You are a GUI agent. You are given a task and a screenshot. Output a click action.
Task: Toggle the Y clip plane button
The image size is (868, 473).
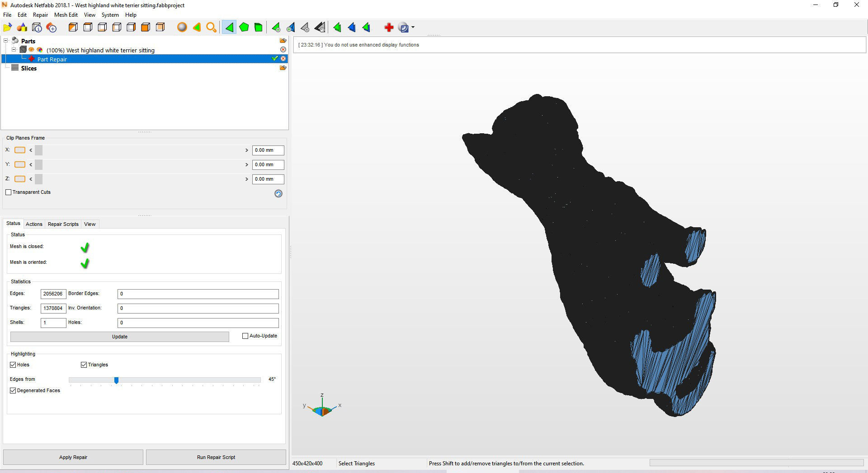coord(20,164)
